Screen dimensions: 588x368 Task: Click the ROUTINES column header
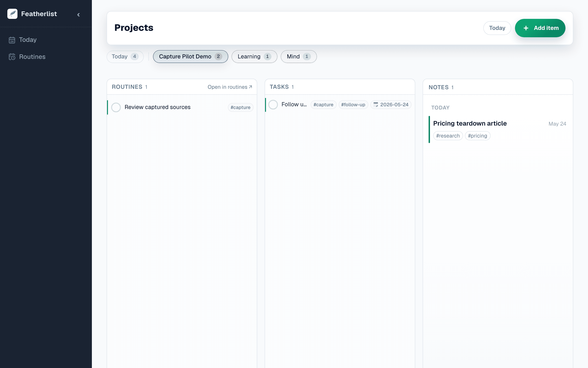(127, 87)
